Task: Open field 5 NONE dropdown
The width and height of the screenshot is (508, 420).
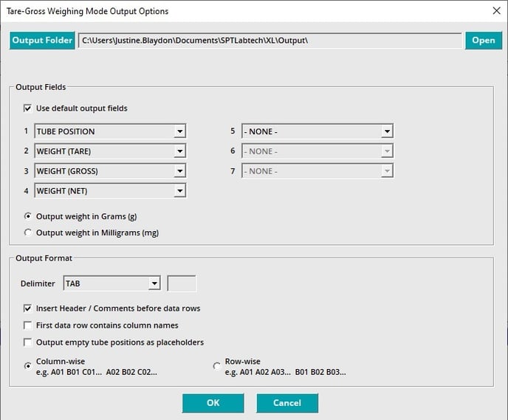Action: pos(317,131)
